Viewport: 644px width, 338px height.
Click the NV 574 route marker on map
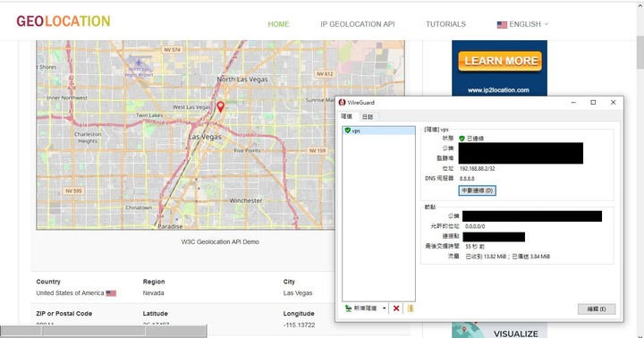(172, 50)
